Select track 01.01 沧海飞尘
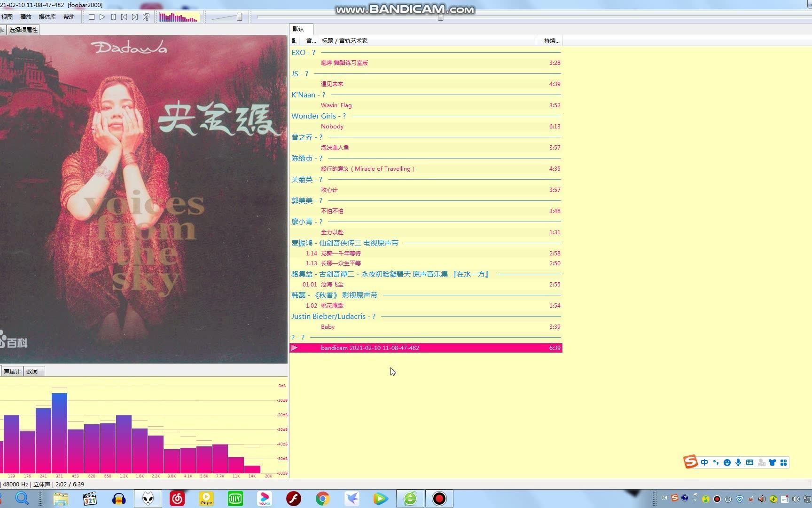 pos(426,284)
